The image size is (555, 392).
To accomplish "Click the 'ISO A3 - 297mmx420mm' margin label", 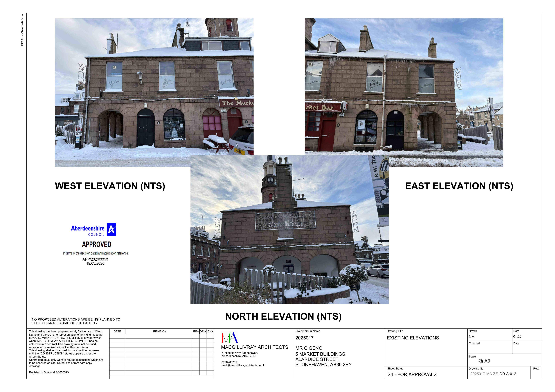I will click(x=22, y=30).
